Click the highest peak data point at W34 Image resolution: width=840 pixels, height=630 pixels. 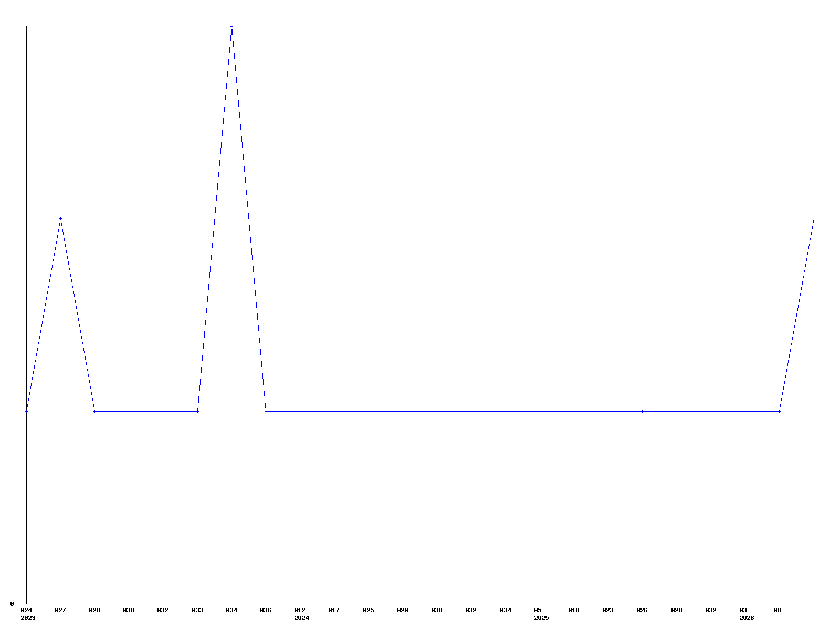click(232, 26)
